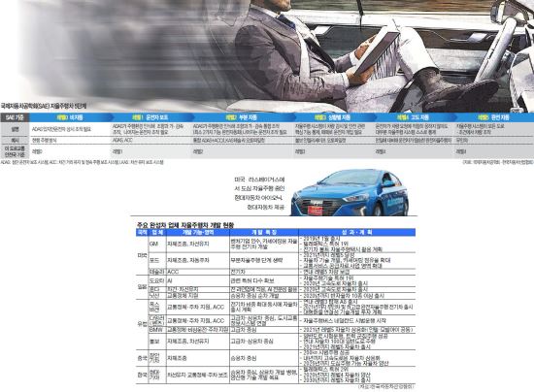Image resolution: width=534 pixels, height=392 pixels.
Task: Click the blue Hyundai Ioniq car photo
Action: pyautogui.click(x=350, y=192)
